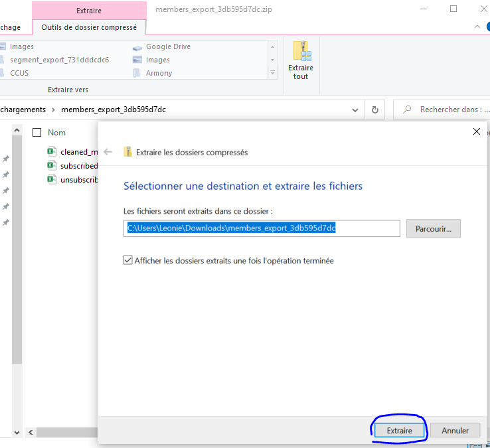Image resolution: width=490 pixels, height=448 pixels.
Task: Toggle the select-all checkbox beside Nom
Action: [x=37, y=133]
